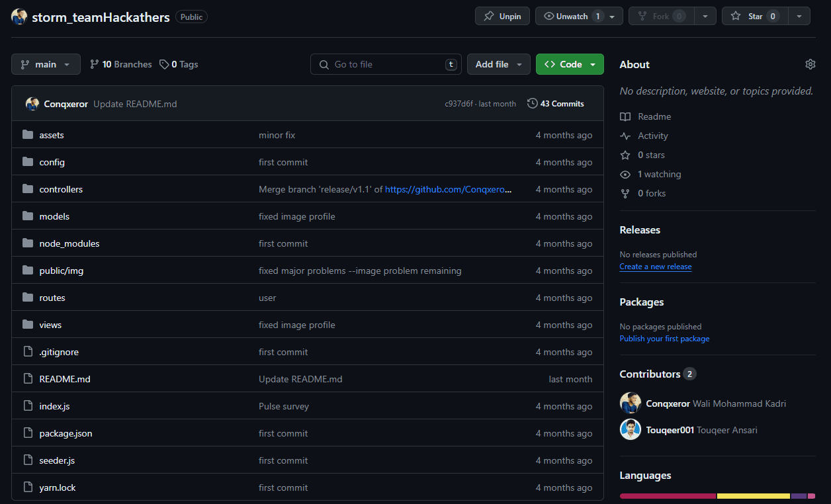
Task: Click the .gitignore file icon
Action: (x=28, y=352)
